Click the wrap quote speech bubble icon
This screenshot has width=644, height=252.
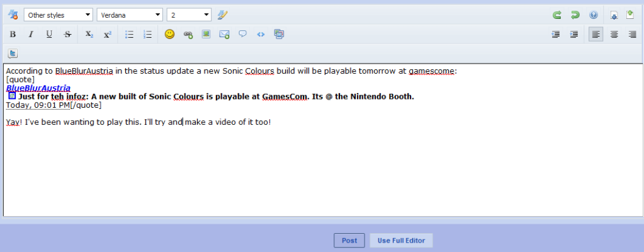point(243,34)
